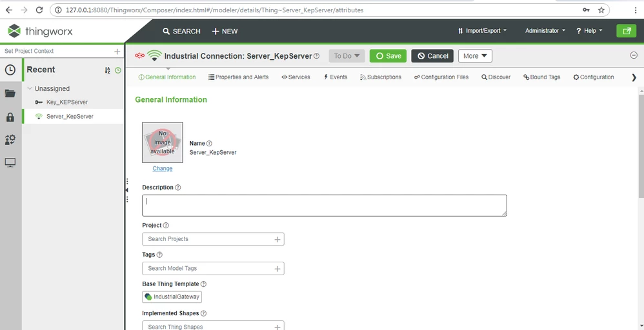Switch to Bound Tags tab
Viewport: 644px width, 330px height.
(542, 77)
